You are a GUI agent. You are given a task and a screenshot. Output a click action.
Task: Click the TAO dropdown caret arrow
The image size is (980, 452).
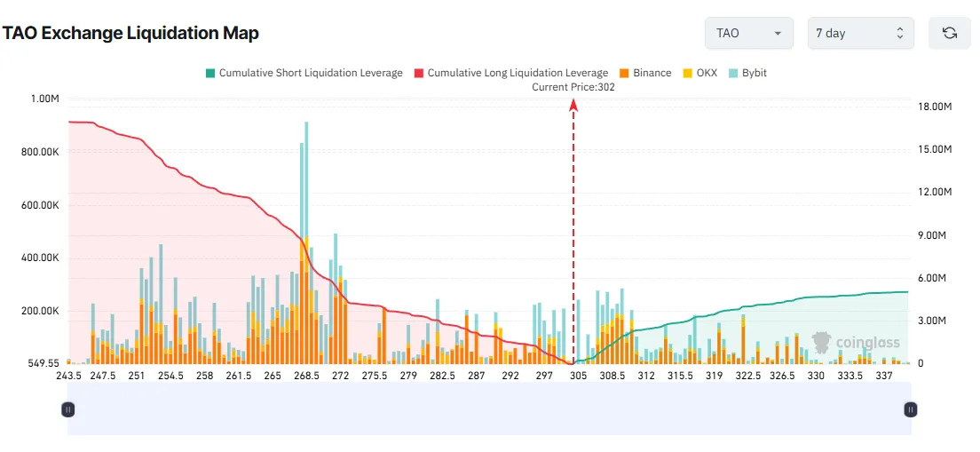(x=778, y=34)
